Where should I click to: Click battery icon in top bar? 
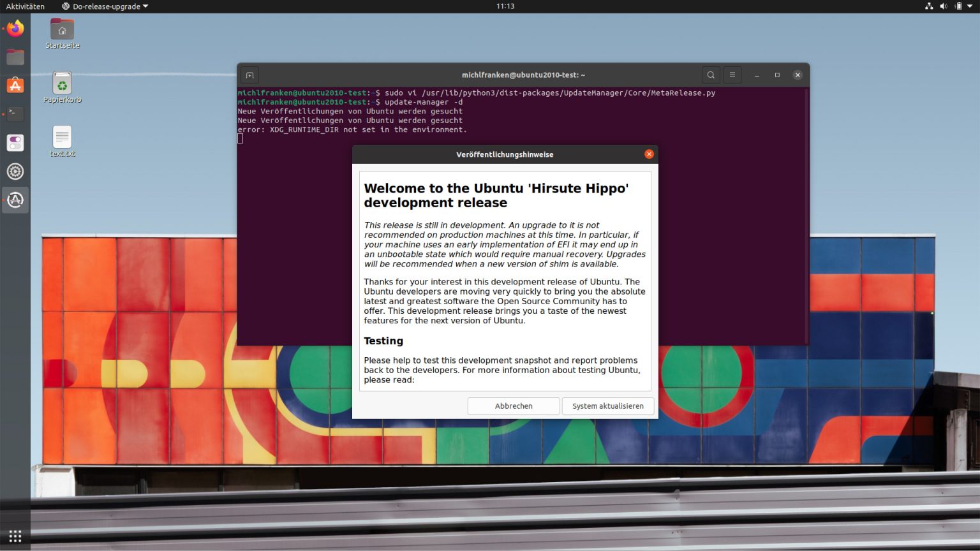coord(958,6)
